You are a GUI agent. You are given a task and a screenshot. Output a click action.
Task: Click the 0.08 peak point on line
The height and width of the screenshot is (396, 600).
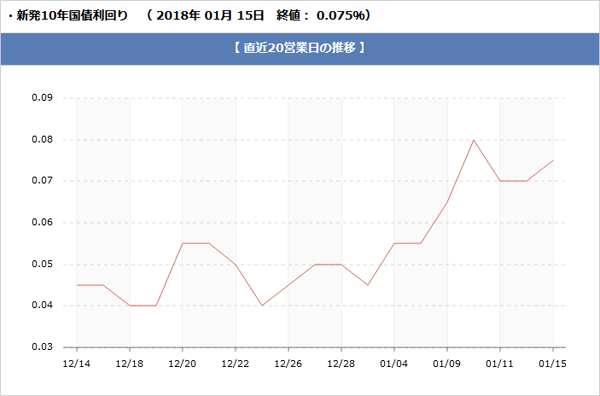pyautogui.click(x=474, y=140)
